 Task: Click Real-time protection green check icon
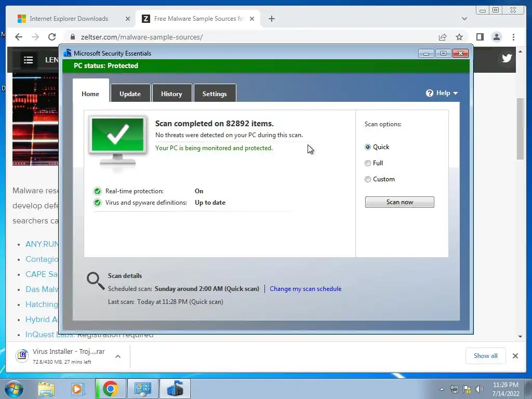(x=97, y=191)
